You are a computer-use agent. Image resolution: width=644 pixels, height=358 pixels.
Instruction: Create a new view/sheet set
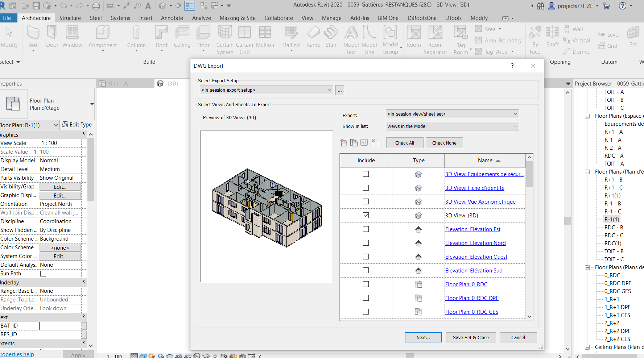[343, 143]
